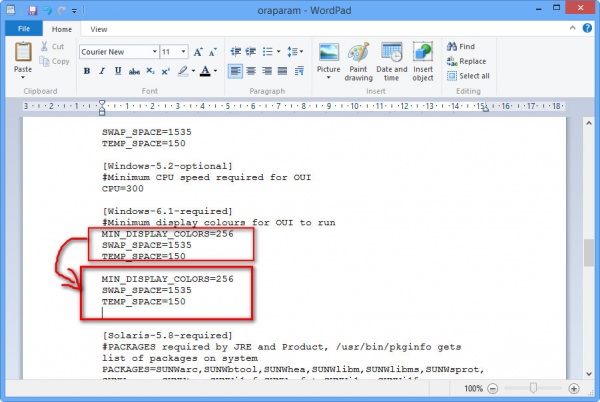Expand the font size dropdown
600x402 pixels.
click(x=184, y=52)
